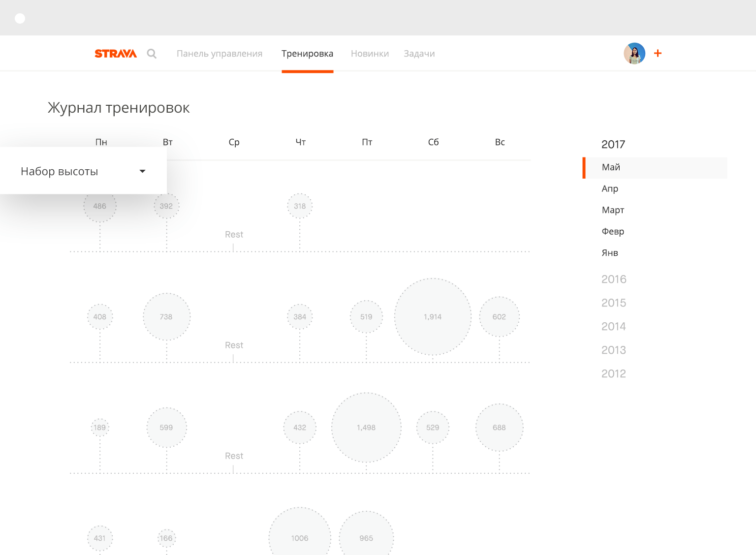Click the first Rest week label

click(234, 234)
